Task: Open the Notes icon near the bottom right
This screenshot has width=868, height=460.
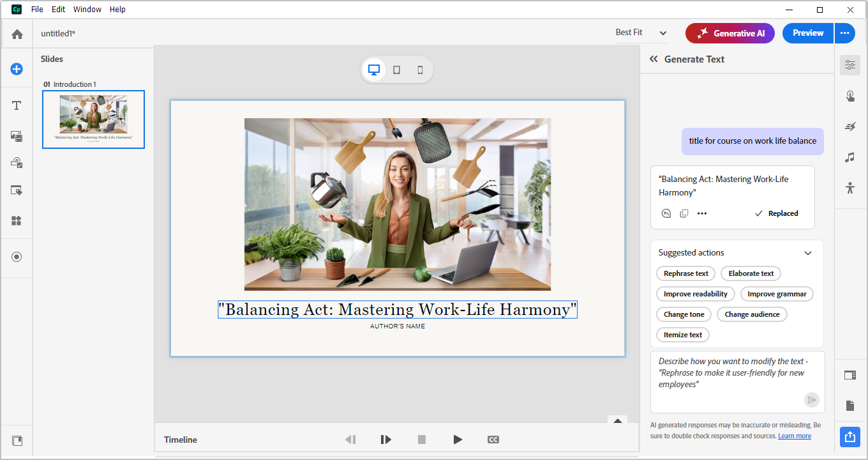Action: click(850, 405)
